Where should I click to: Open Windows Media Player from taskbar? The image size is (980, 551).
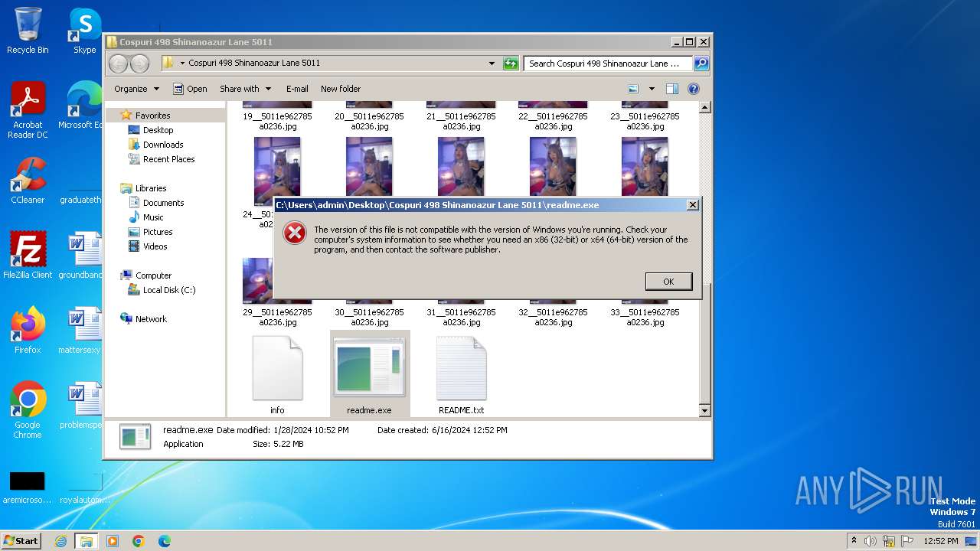[113, 541]
